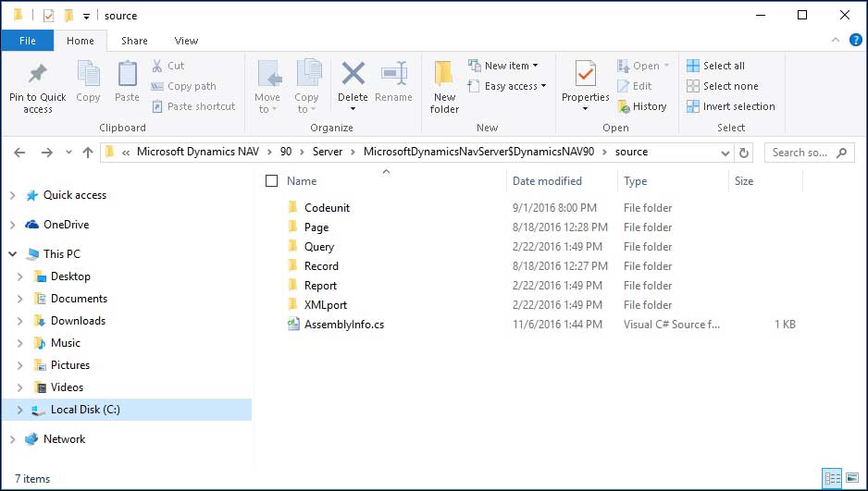Screen dimensions: 868x491
Task: Sort by the Name column header
Action: coord(302,181)
